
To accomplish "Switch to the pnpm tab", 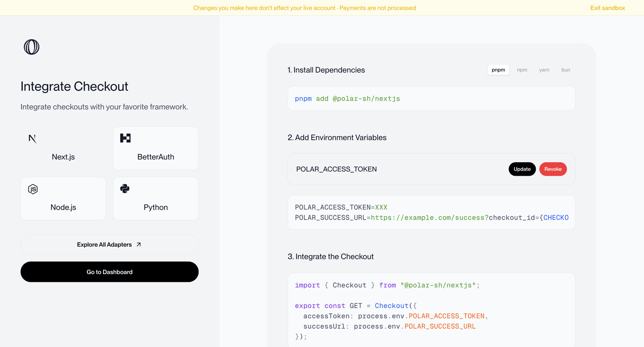I will (x=498, y=70).
